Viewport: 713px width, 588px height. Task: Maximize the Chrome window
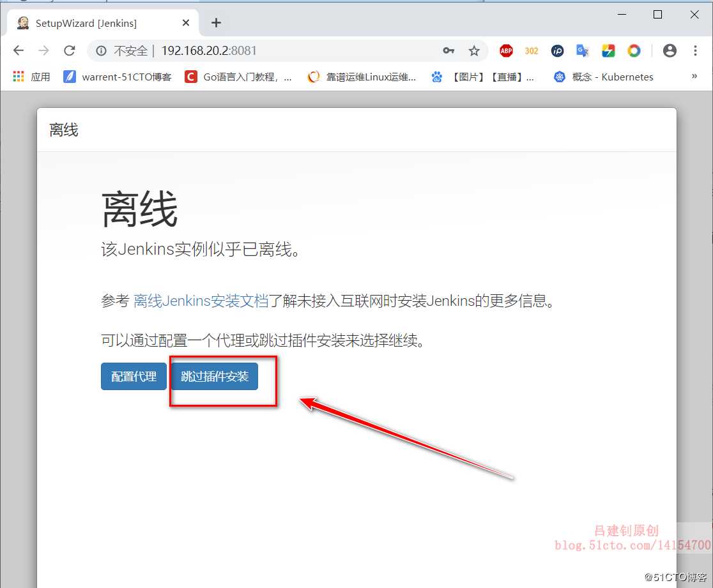coord(657,15)
